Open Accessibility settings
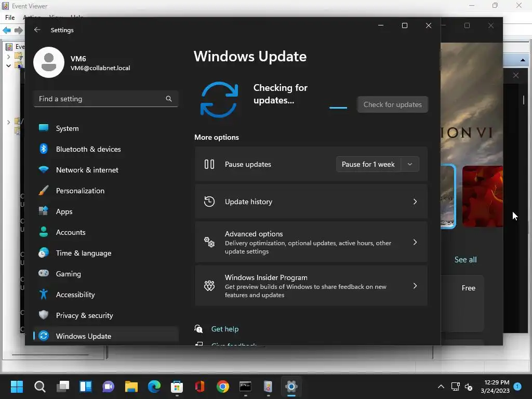532x399 pixels. tap(106, 295)
